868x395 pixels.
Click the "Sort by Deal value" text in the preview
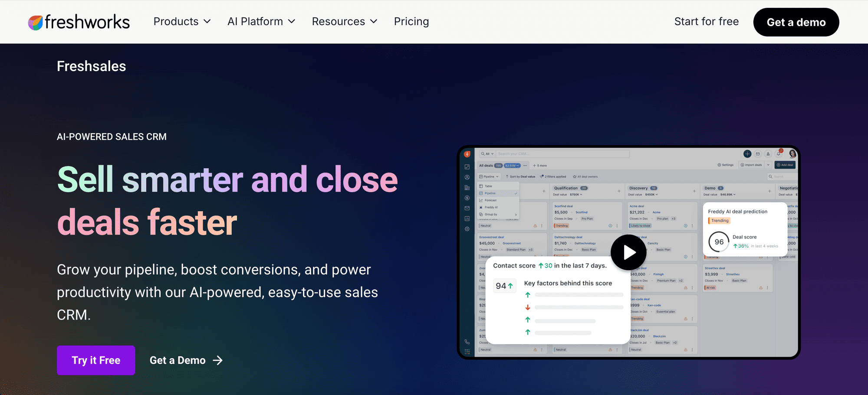click(523, 176)
